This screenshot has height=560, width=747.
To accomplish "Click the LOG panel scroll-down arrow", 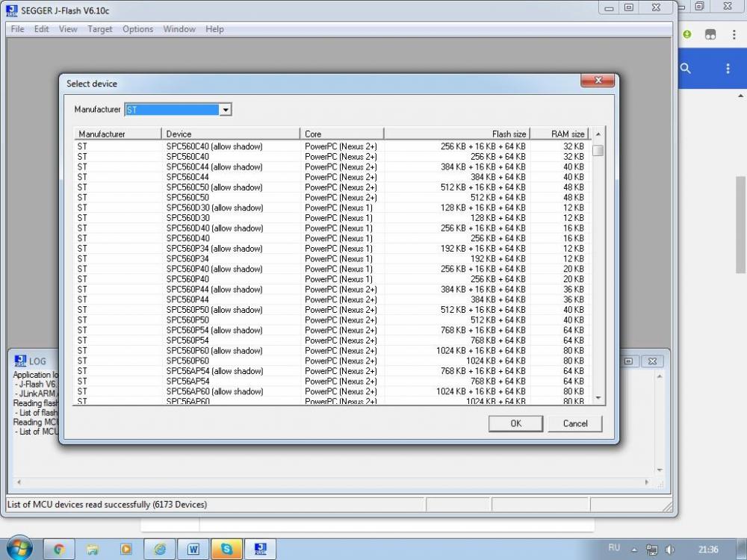I will (660, 470).
